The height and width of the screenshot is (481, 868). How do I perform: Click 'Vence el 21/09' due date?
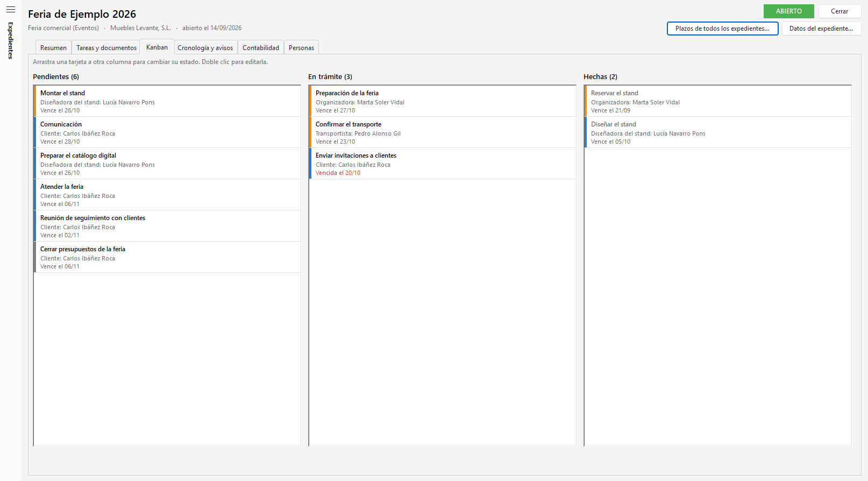pyautogui.click(x=610, y=110)
